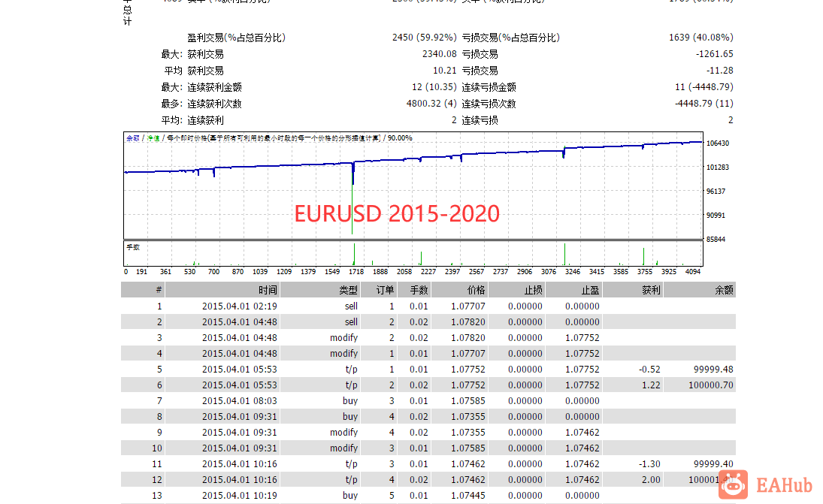Select the time cell 2015.04.01 02:19
This screenshot has height=504, width=823.
tap(239, 306)
